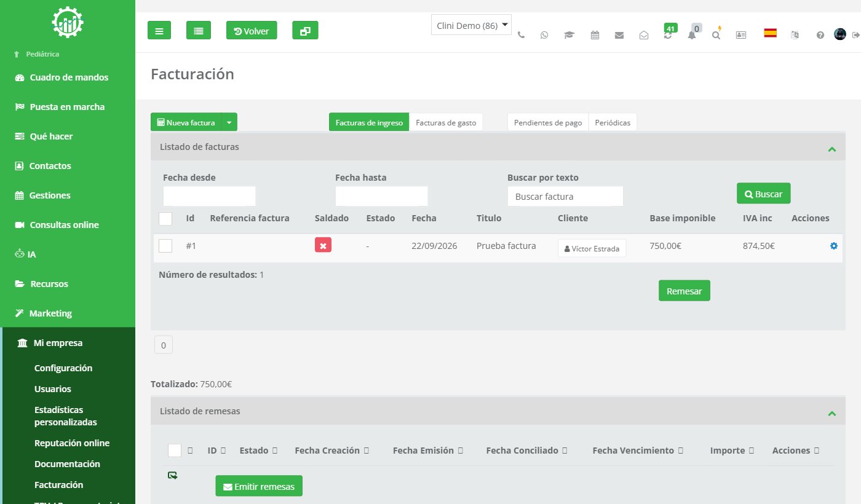The width and height of the screenshot is (861, 504).
Task: Open the Nueva factura dropdown arrow
Action: 229,122
